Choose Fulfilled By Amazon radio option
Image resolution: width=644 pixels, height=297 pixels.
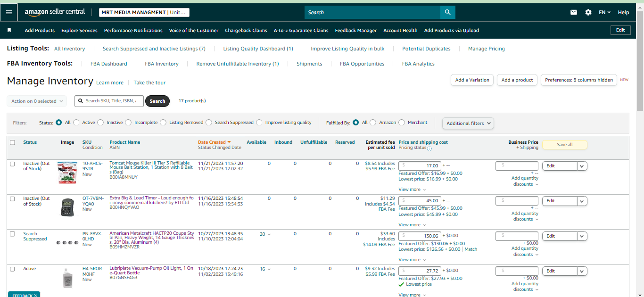click(x=373, y=123)
